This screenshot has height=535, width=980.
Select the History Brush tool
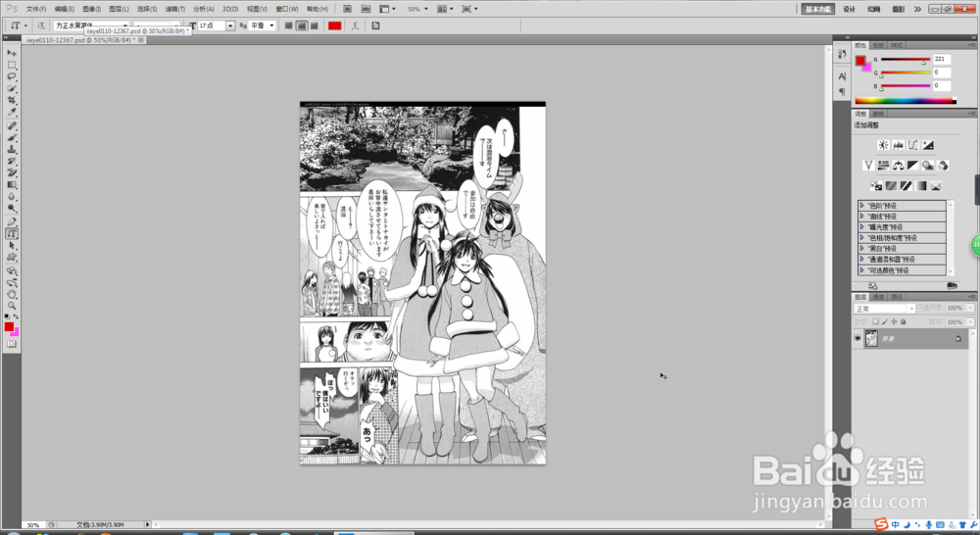point(12,162)
